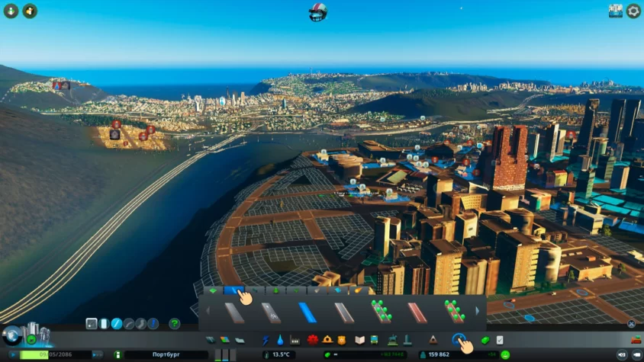Open the Chirper bird at top center

point(318,12)
